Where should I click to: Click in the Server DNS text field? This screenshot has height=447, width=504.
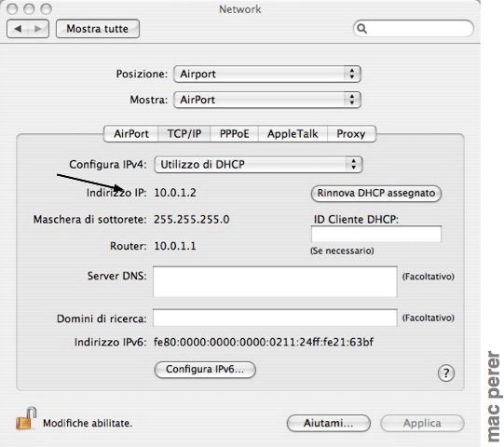coord(275,282)
